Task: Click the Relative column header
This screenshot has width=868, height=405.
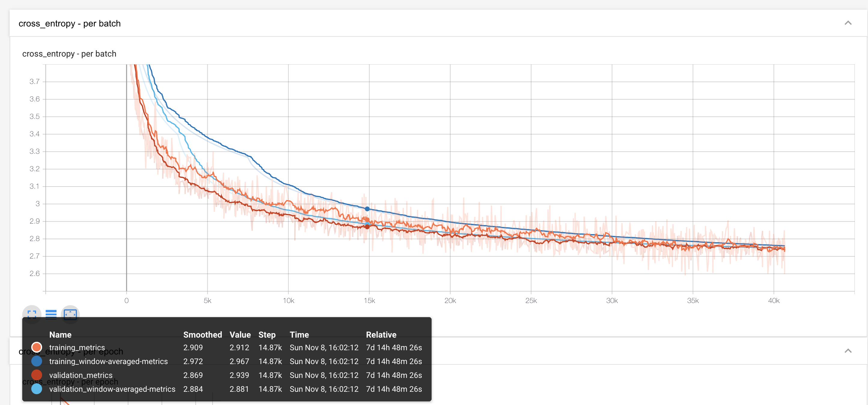Action: click(x=381, y=335)
